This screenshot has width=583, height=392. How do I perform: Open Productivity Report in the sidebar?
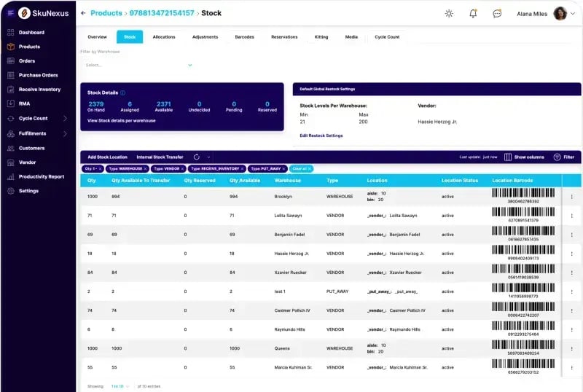tap(42, 176)
